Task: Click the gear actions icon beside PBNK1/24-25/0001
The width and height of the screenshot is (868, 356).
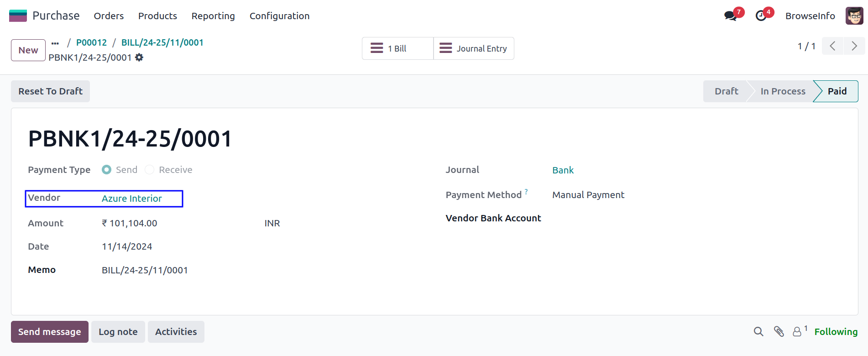Action: click(x=139, y=58)
